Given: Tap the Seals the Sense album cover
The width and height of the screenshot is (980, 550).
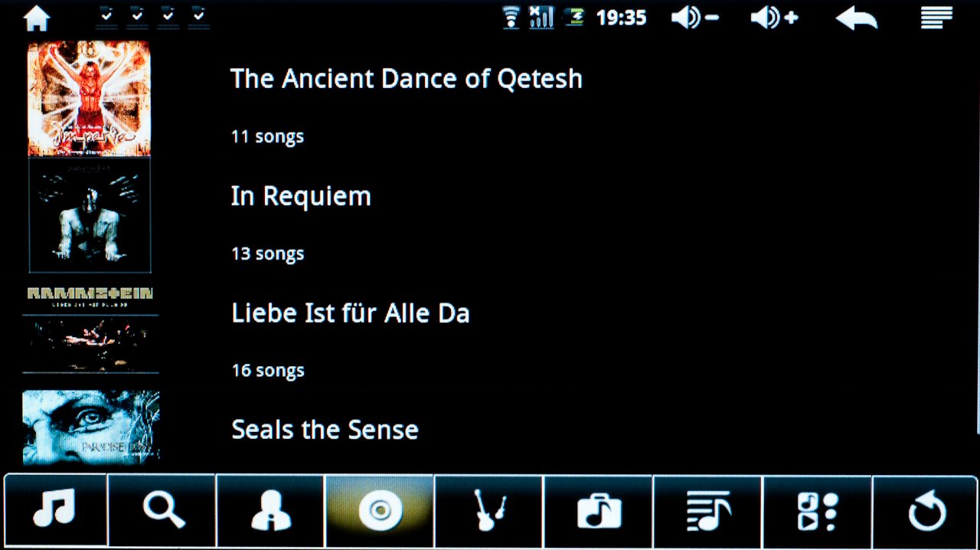Looking at the screenshot, I should [90, 427].
